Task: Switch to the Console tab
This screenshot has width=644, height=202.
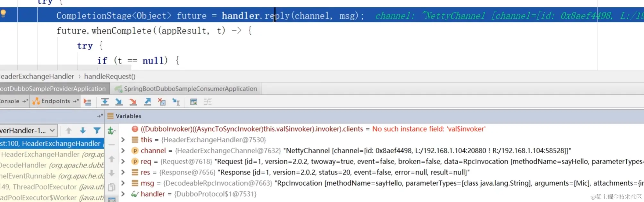Action: pos(14,101)
